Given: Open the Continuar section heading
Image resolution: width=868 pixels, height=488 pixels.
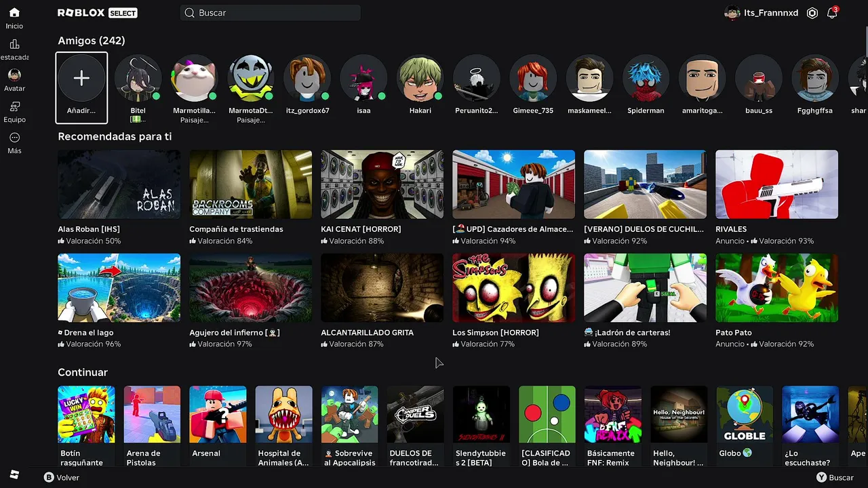Looking at the screenshot, I should [x=83, y=372].
